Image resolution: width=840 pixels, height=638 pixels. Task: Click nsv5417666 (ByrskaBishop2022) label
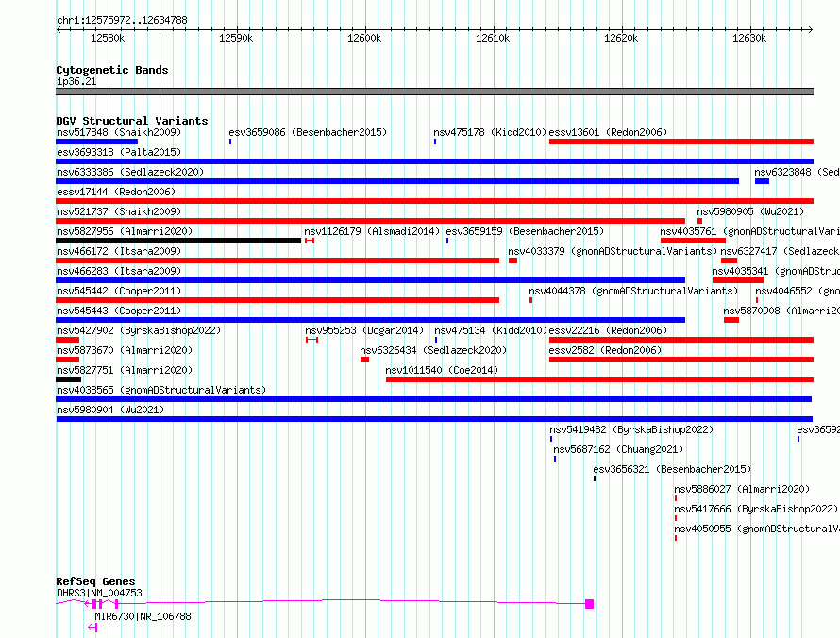coord(756,509)
